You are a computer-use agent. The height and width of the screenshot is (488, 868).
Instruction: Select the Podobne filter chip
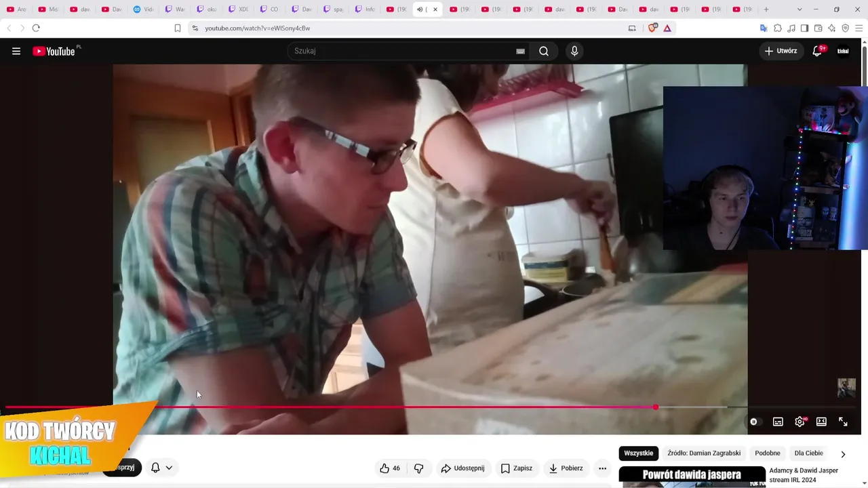768,453
